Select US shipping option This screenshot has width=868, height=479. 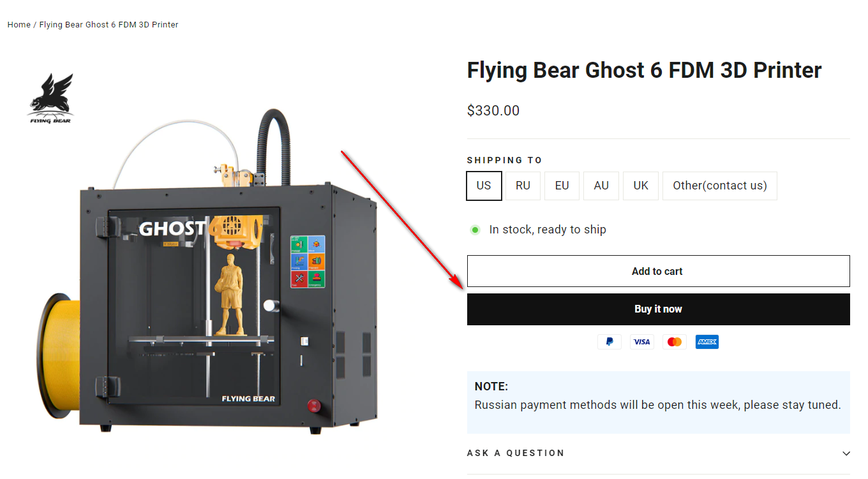[x=484, y=186]
